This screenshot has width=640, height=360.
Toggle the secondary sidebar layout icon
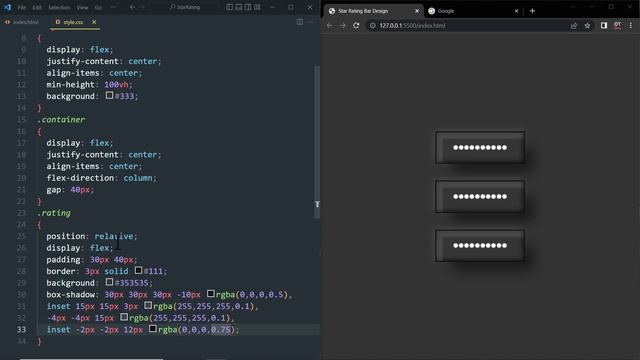coord(248,7)
